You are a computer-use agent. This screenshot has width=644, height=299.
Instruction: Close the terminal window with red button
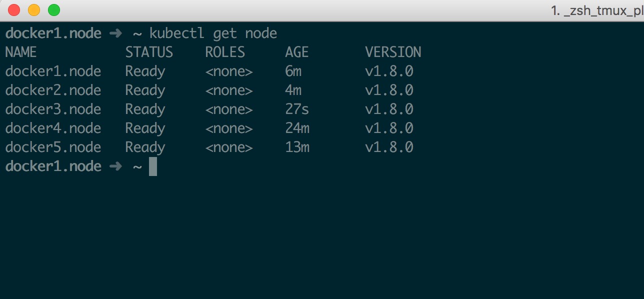click(x=14, y=10)
